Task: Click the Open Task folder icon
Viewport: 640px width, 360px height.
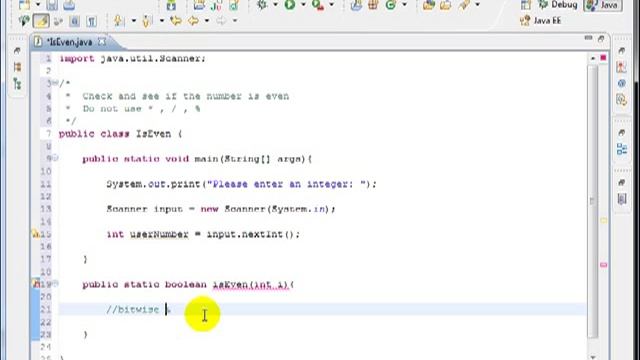Action: 446,5
